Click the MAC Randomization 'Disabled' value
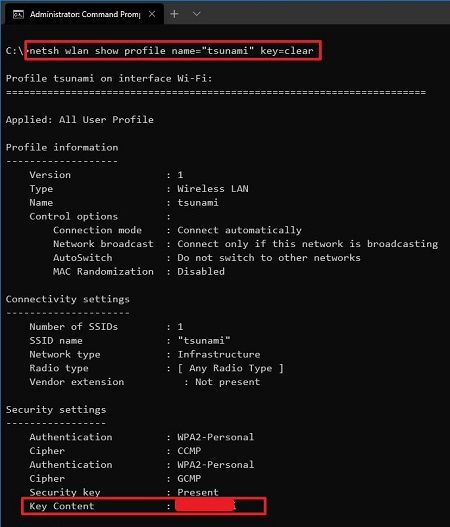The width and height of the screenshot is (450, 527). [201, 271]
